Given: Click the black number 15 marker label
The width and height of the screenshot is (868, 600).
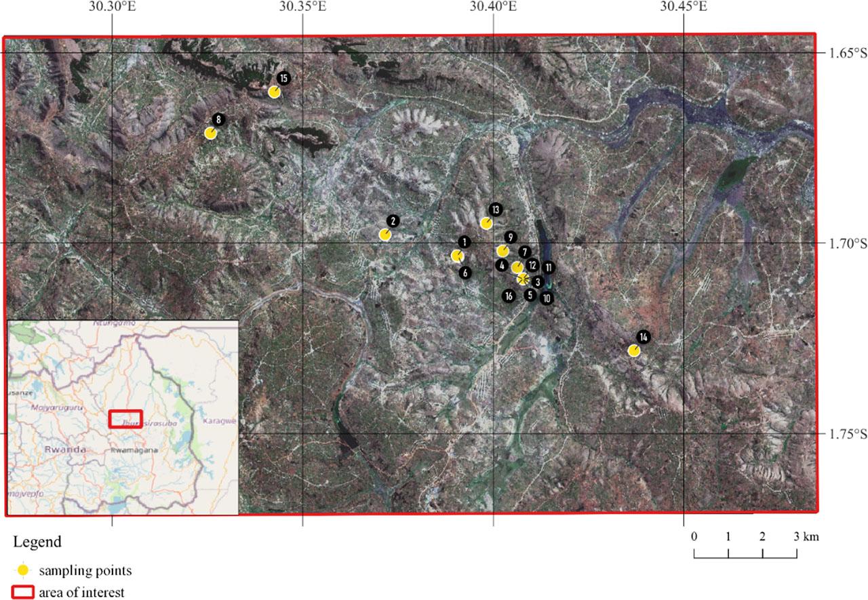Looking at the screenshot, I should (283, 79).
